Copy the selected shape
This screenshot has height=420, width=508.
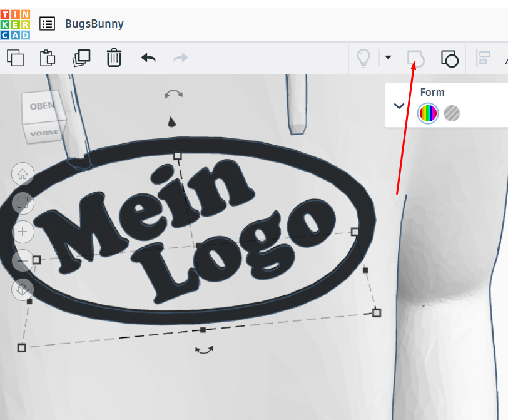(x=15, y=58)
